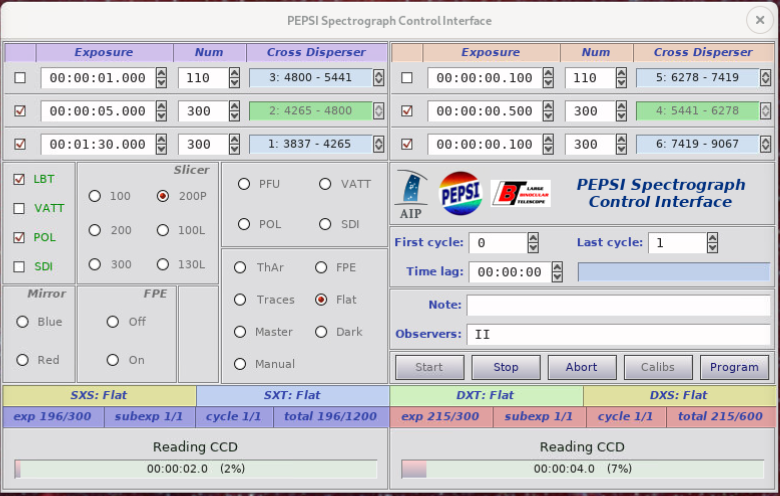Image resolution: width=780 pixels, height=496 pixels.
Task: Click the Large Binocular Telescope logo
Action: point(521,194)
